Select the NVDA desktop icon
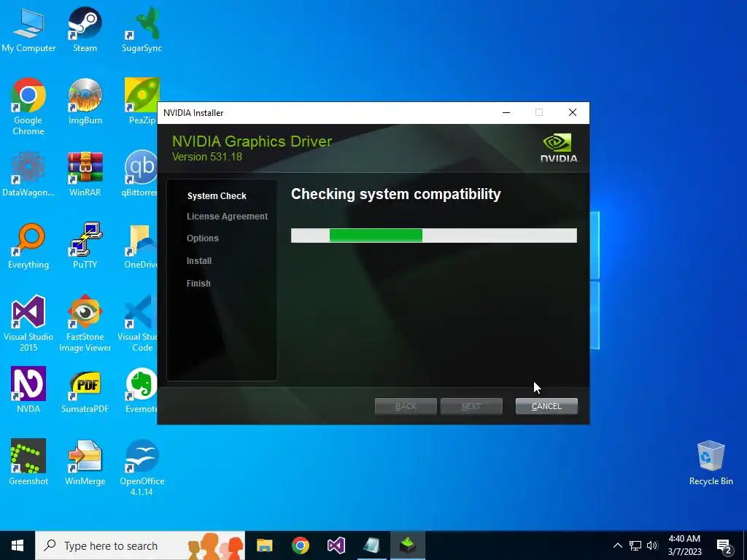The image size is (747, 560). 28,389
